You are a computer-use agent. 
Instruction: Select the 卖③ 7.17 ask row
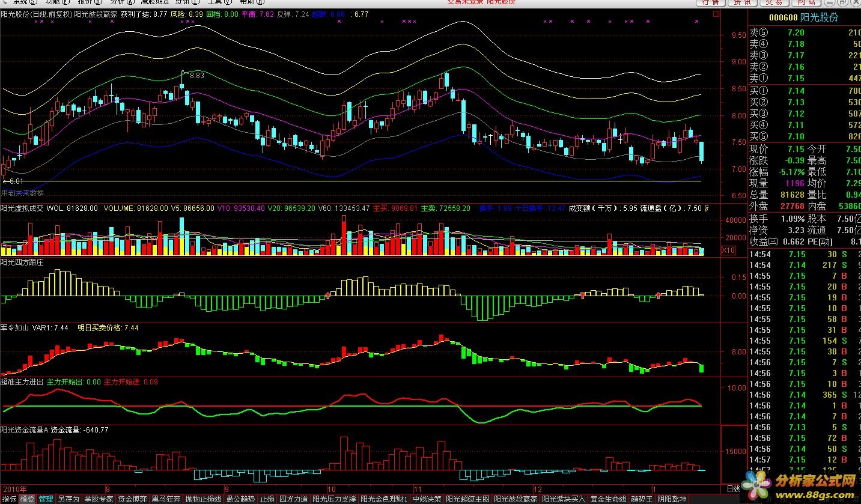pos(805,55)
